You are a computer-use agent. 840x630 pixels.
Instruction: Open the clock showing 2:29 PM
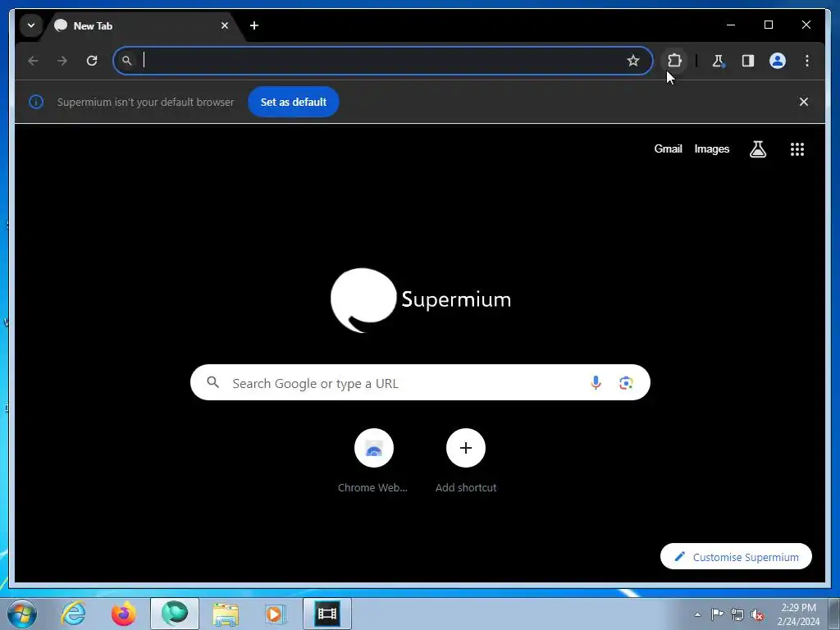pos(798,614)
